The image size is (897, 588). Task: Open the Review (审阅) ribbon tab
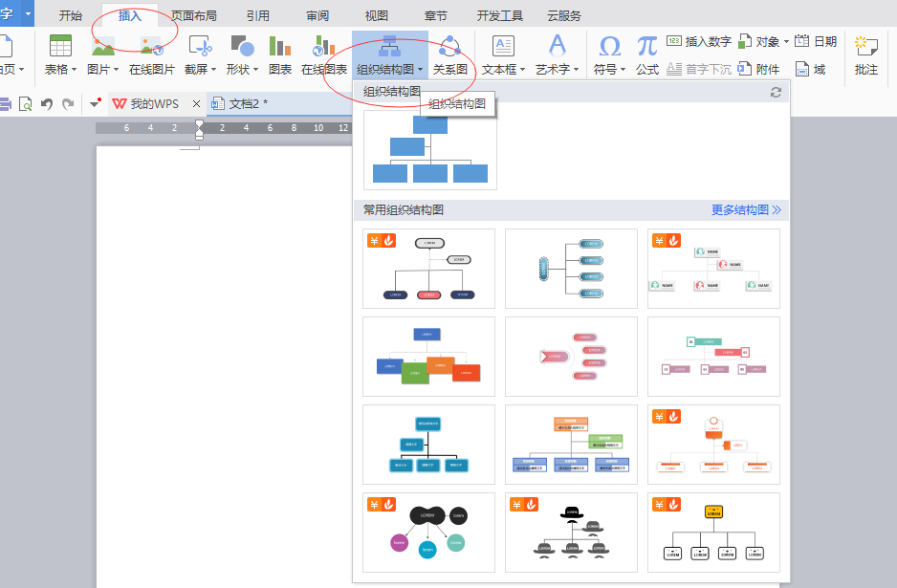tap(318, 15)
